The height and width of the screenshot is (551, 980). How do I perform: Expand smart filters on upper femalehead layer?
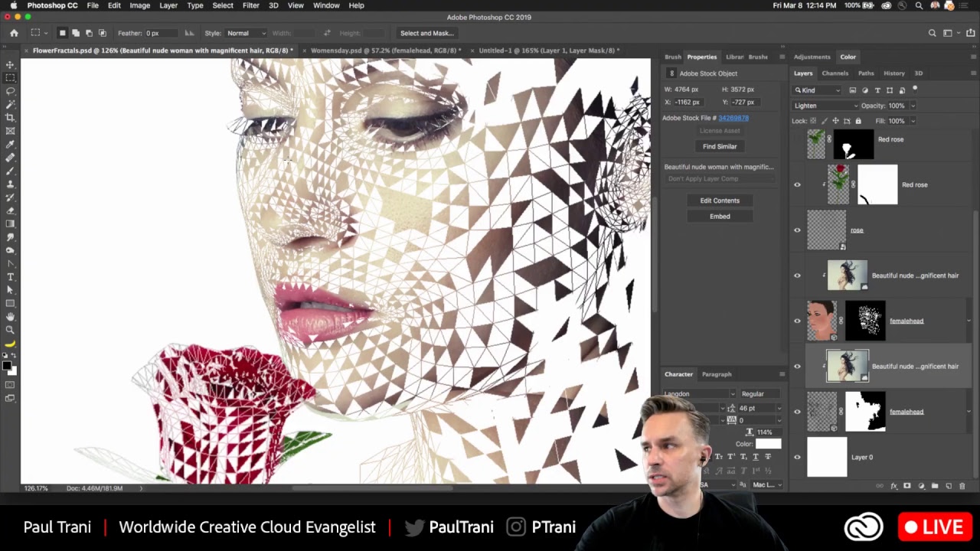pyautogui.click(x=969, y=321)
